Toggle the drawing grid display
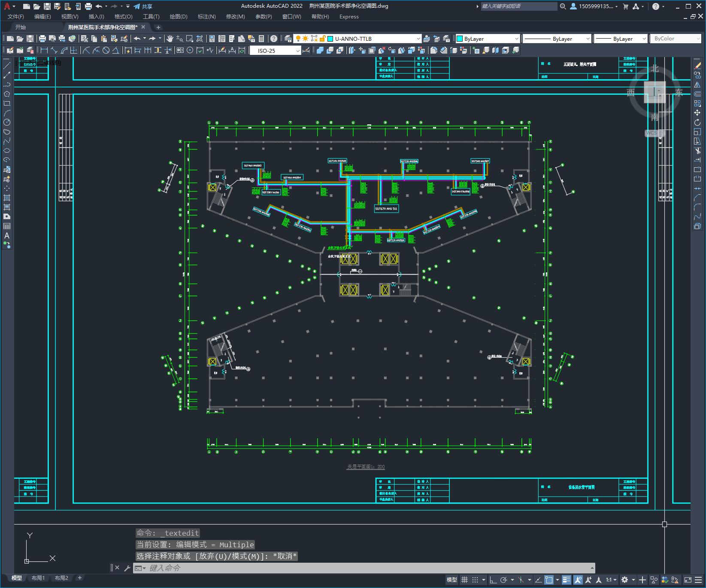The image size is (706, 588). coord(464,580)
